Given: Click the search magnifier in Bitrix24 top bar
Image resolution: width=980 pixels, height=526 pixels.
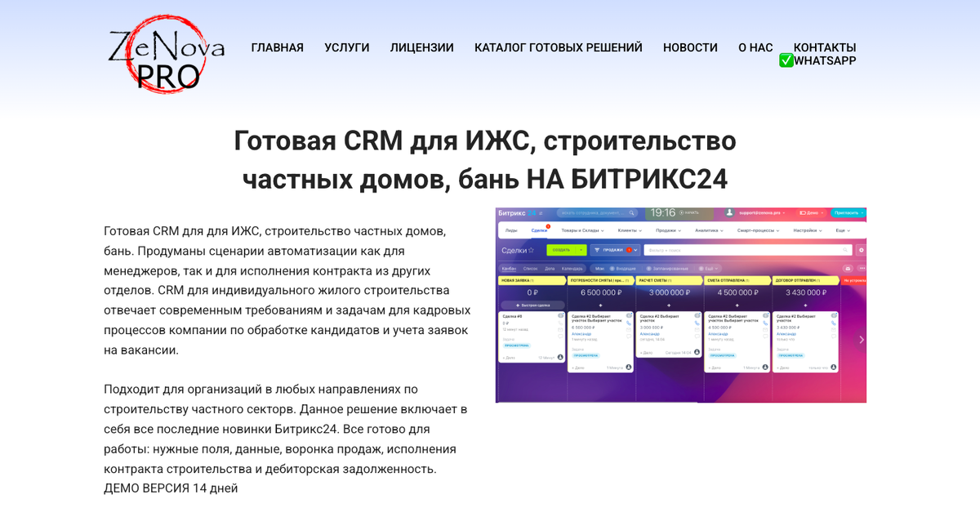Looking at the screenshot, I should [632, 214].
